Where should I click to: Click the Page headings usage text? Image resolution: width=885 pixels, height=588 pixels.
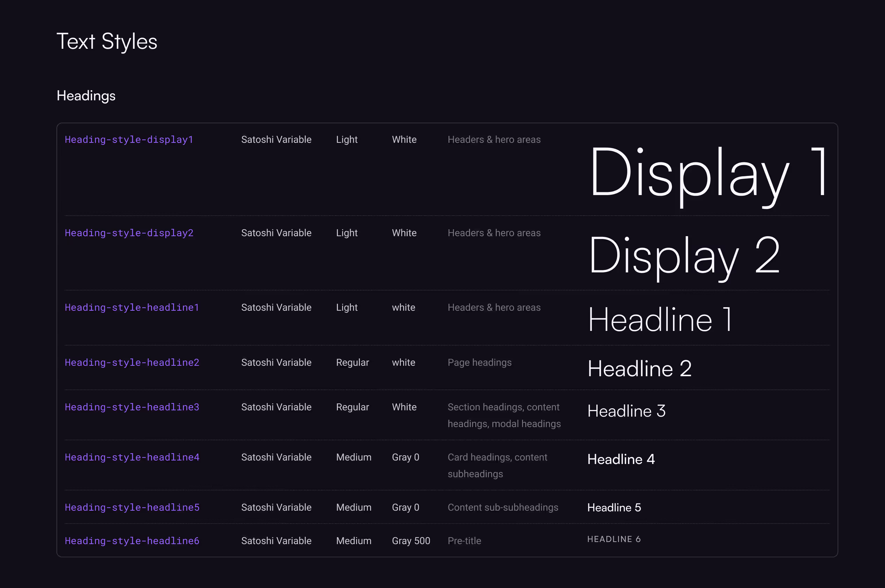(479, 363)
